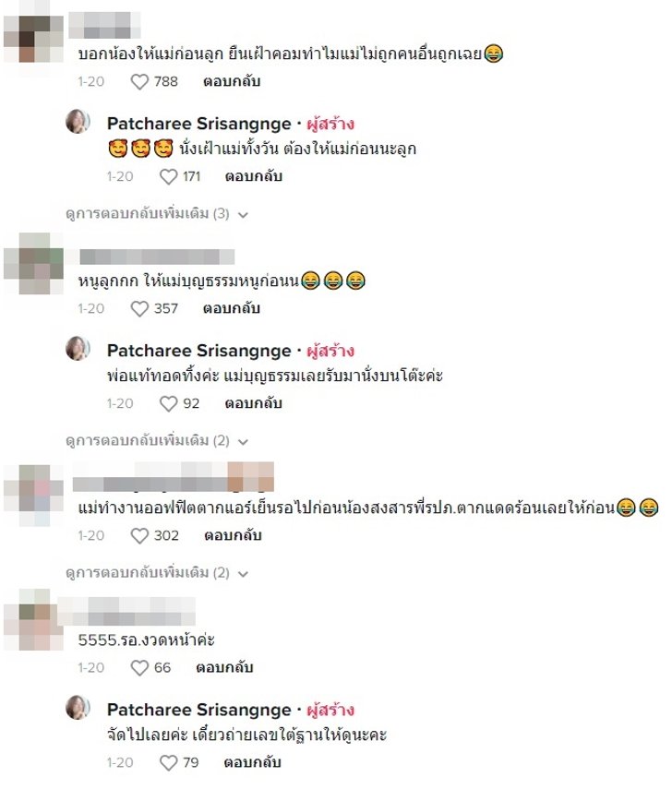Viewport: 672px width, 789px height.
Task: Like the comment with 66 likes
Action: tap(139, 668)
